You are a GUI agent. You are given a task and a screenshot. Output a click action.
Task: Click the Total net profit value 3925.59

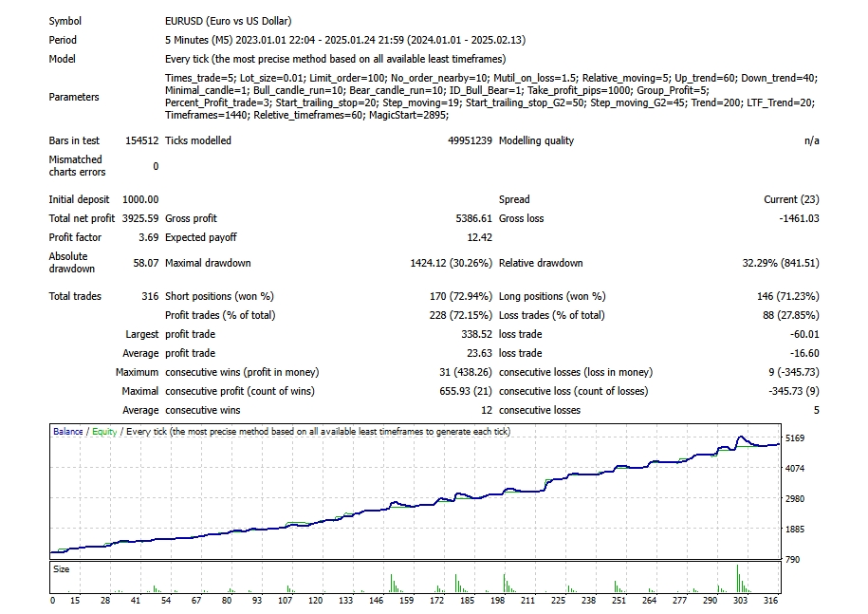[140, 218]
